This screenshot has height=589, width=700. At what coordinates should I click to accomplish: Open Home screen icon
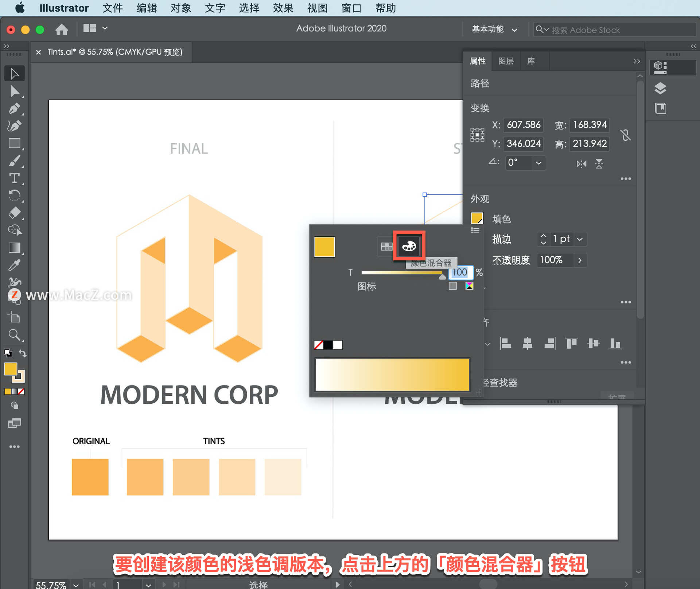pos(62,29)
